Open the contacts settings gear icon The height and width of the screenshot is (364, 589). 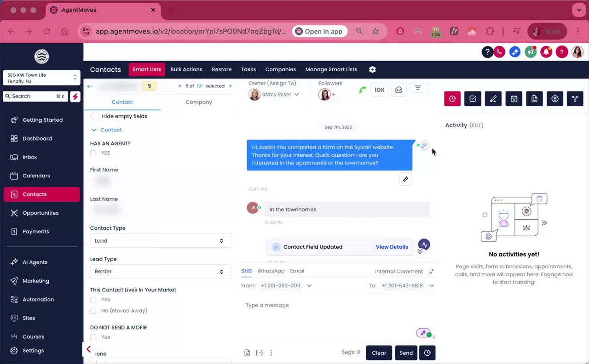[372, 69]
